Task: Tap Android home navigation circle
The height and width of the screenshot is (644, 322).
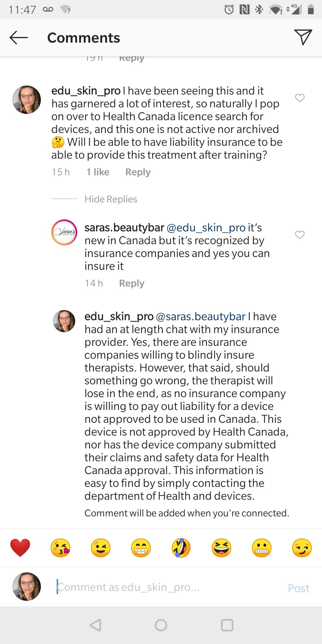Action: (161, 625)
